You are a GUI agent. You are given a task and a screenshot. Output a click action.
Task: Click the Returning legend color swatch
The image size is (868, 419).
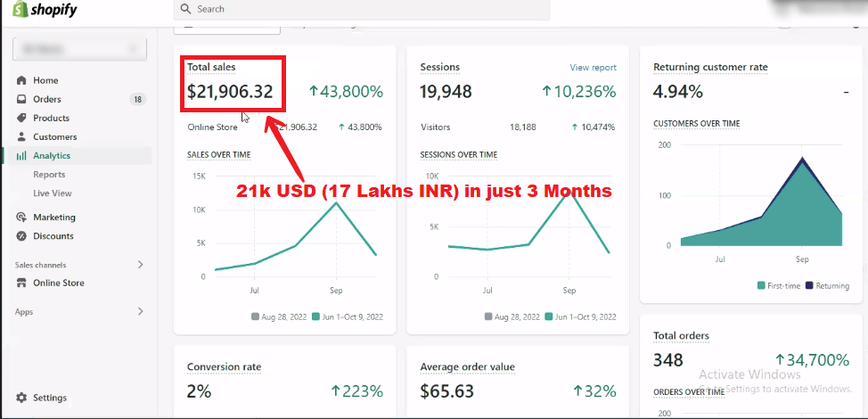(809, 286)
